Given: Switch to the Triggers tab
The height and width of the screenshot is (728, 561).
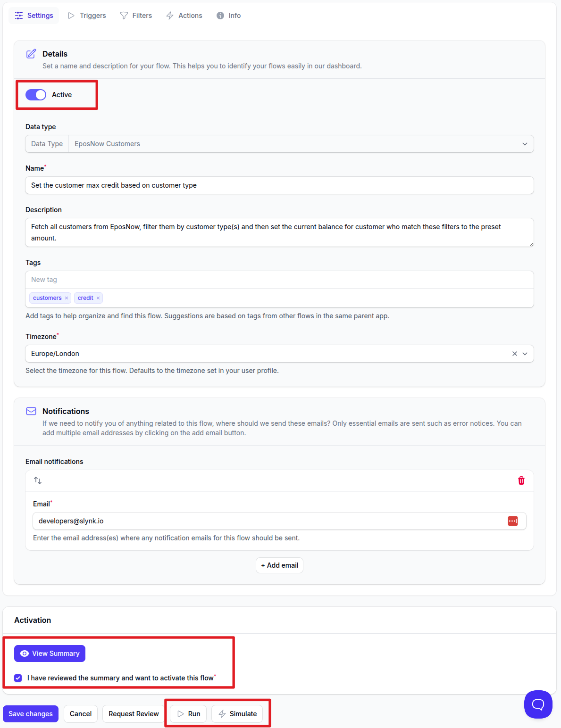Looking at the screenshot, I should click(87, 16).
